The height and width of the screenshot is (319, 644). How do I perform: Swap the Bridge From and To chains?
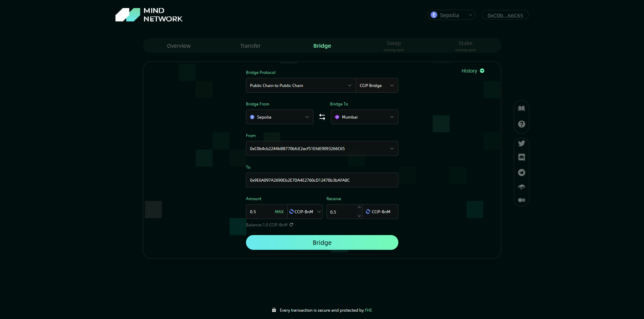pos(322,117)
